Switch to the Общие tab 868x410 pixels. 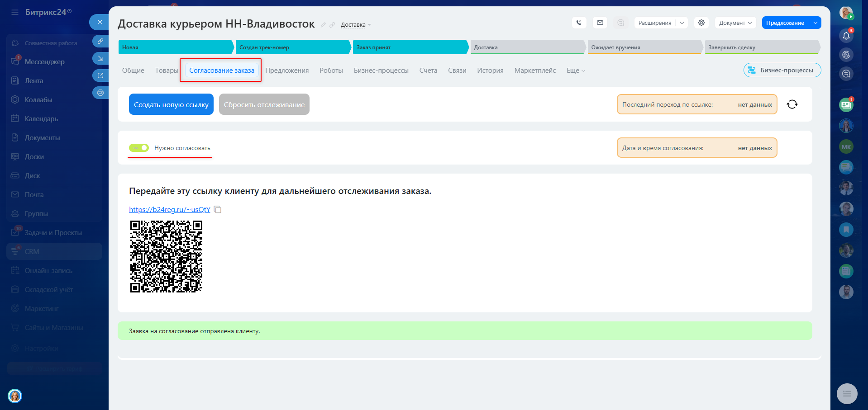pyautogui.click(x=133, y=71)
